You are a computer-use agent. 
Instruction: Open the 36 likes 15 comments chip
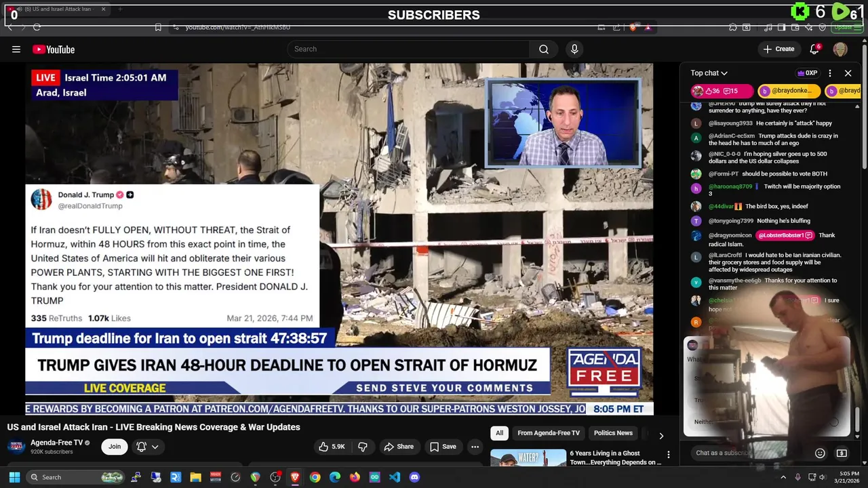click(722, 91)
